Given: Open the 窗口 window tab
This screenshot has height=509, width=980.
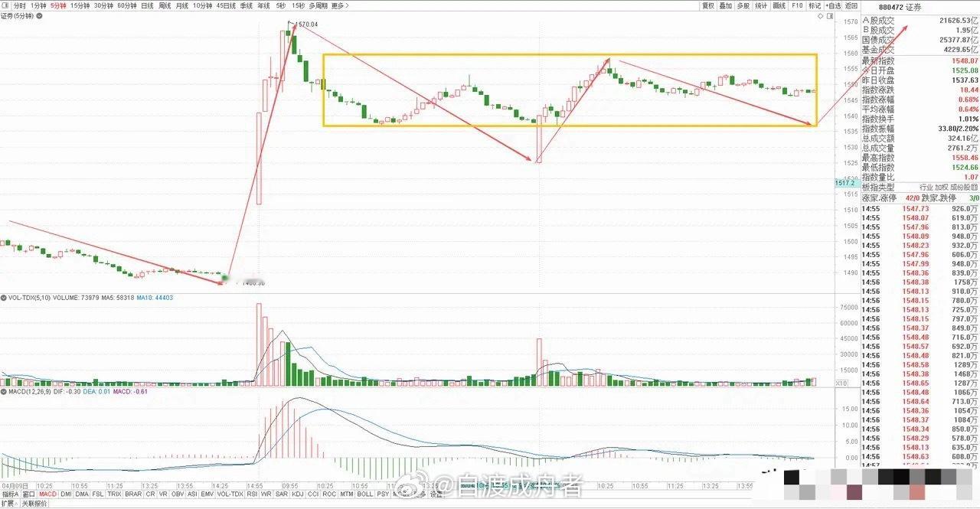Looking at the screenshot, I should 29,494.
